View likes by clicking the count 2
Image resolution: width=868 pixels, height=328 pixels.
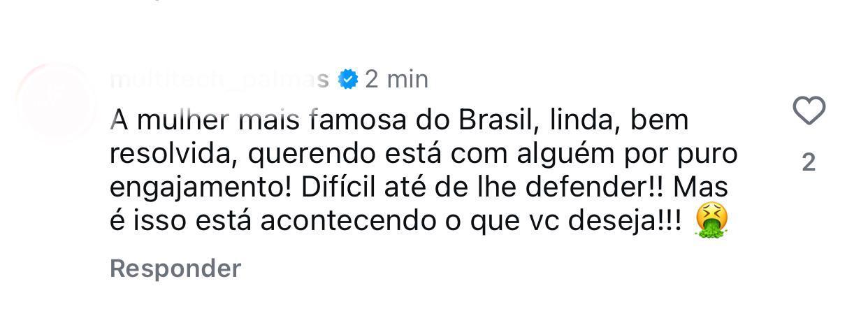coord(809,162)
